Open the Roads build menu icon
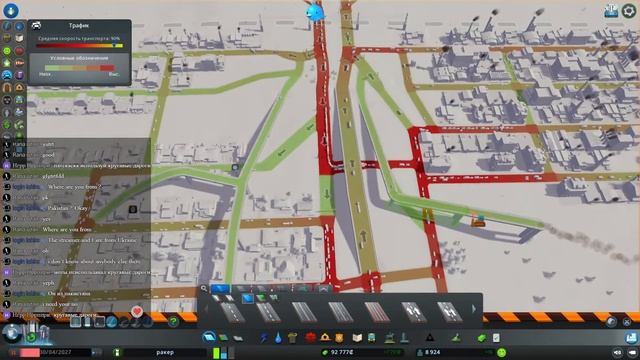This screenshot has height=360, width=640. point(209,338)
